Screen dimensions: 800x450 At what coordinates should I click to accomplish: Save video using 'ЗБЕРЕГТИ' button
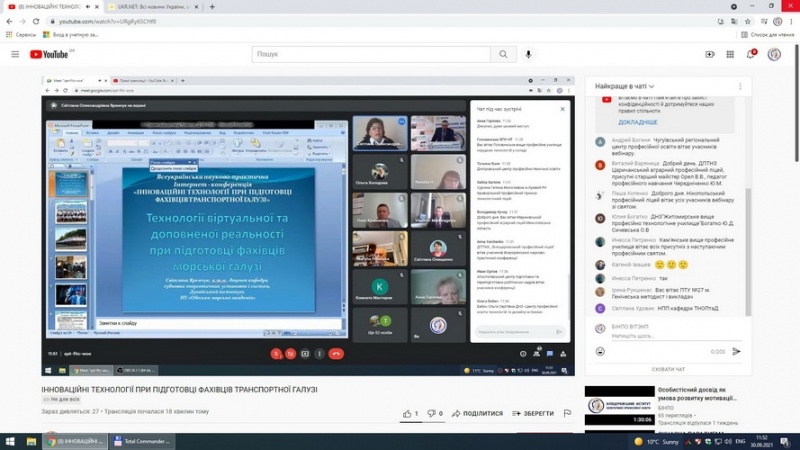(533, 413)
